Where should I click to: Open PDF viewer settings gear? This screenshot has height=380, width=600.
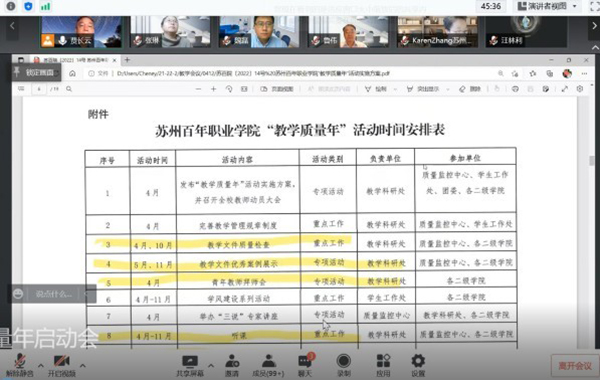coord(580,89)
